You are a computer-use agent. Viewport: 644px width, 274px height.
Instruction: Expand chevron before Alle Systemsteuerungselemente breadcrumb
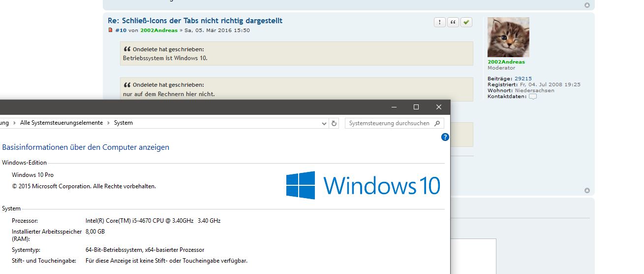coord(15,123)
